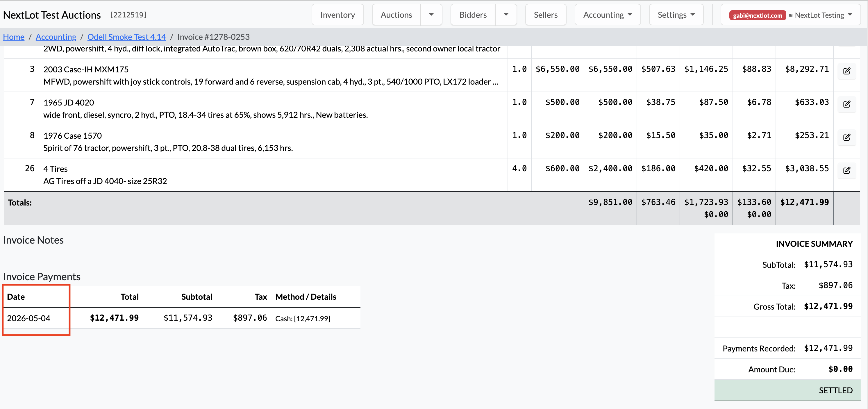Select the Tax $897.06 summary value
Image resolution: width=868 pixels, height=409 pixels.
836,285
